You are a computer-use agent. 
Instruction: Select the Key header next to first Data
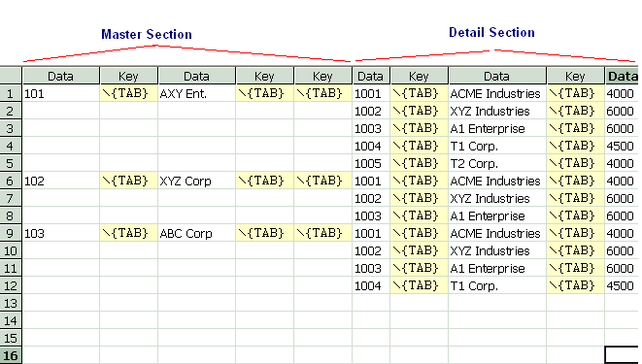click(128, 76)
